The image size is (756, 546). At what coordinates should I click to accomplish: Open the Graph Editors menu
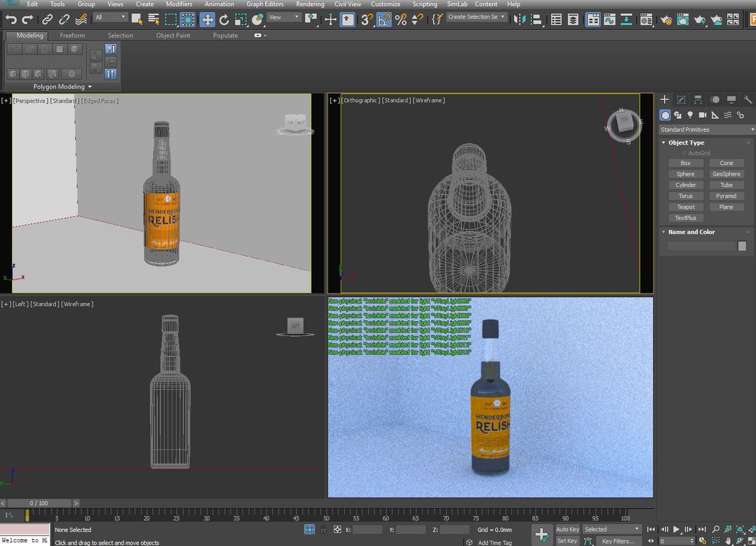pyautogui.click(x=265, y=4)
